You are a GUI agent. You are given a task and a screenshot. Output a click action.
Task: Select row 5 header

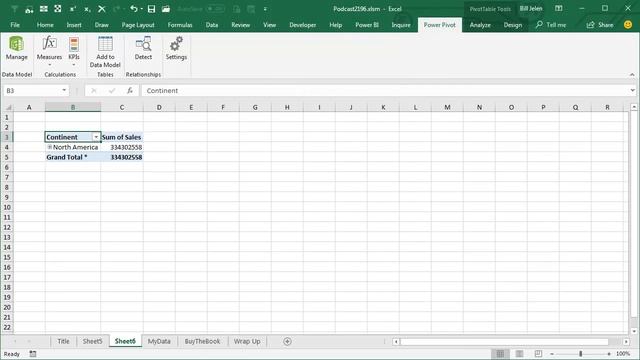7,157
